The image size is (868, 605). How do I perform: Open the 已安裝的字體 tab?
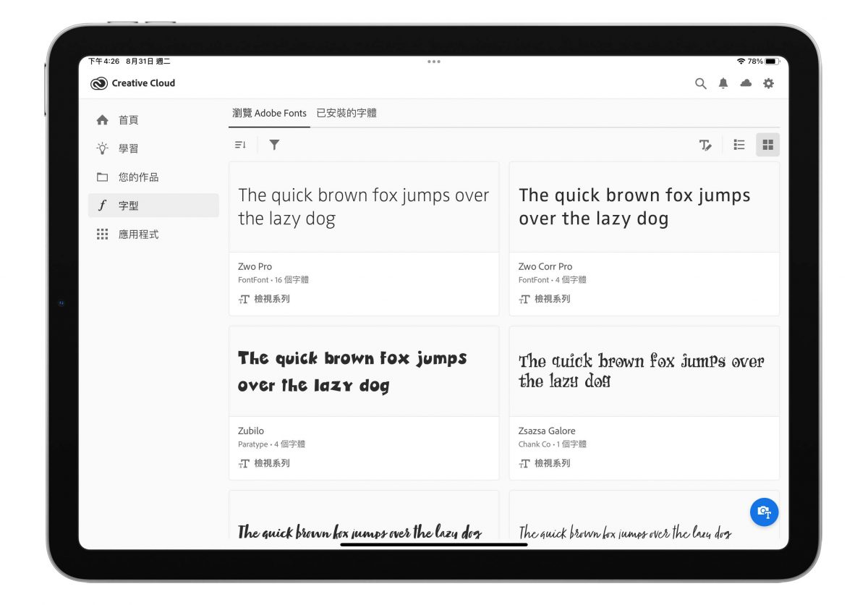click(x=346, y=114)
